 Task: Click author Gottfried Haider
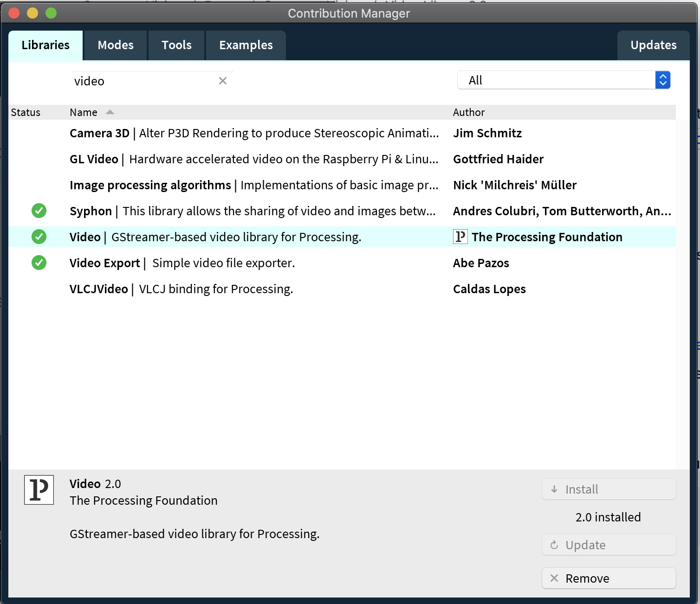tap(498, 159)
